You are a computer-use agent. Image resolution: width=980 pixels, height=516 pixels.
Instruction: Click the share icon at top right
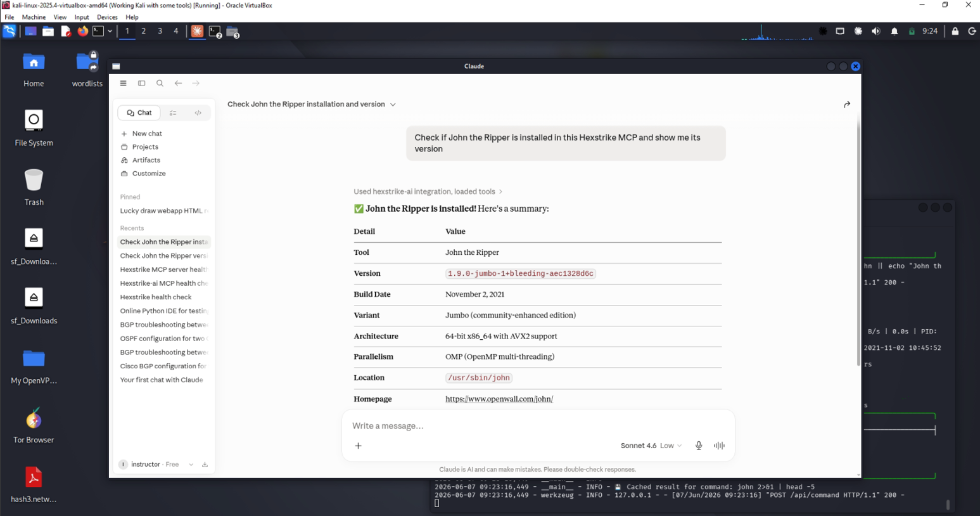[847, 105]
